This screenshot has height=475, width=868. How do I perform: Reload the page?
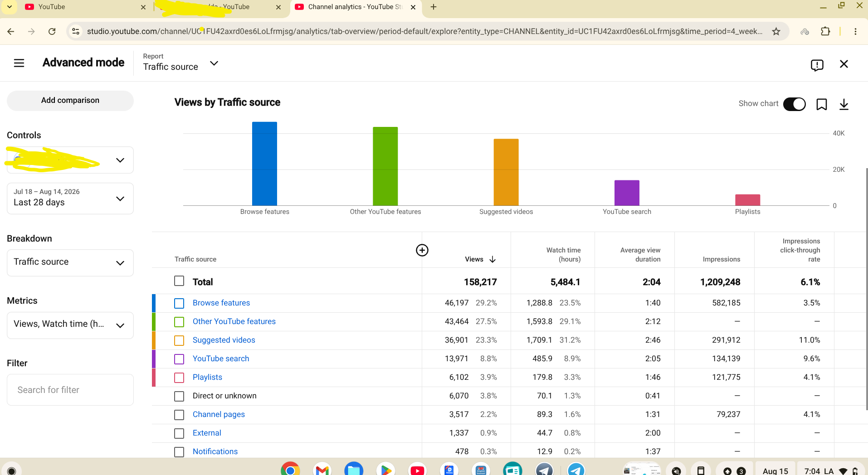coord(52,31)
